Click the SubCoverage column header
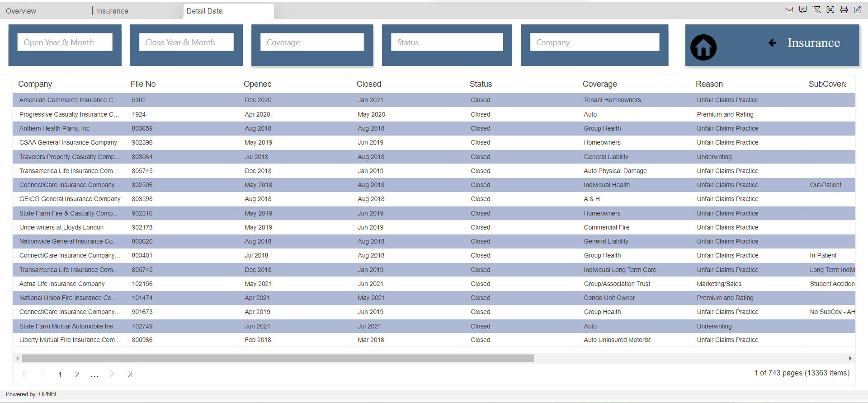 827,84
